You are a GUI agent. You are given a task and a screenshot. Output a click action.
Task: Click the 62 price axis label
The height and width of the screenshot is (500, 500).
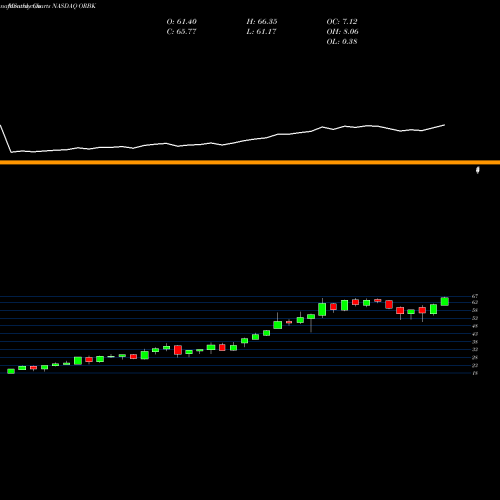tap(475, 302)
